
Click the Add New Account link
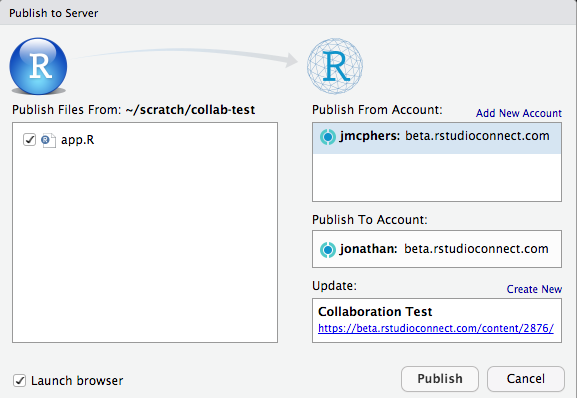click(518, 113)
